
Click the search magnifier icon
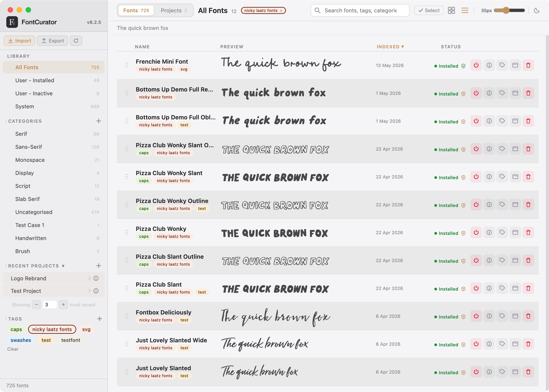coord(317,10)
